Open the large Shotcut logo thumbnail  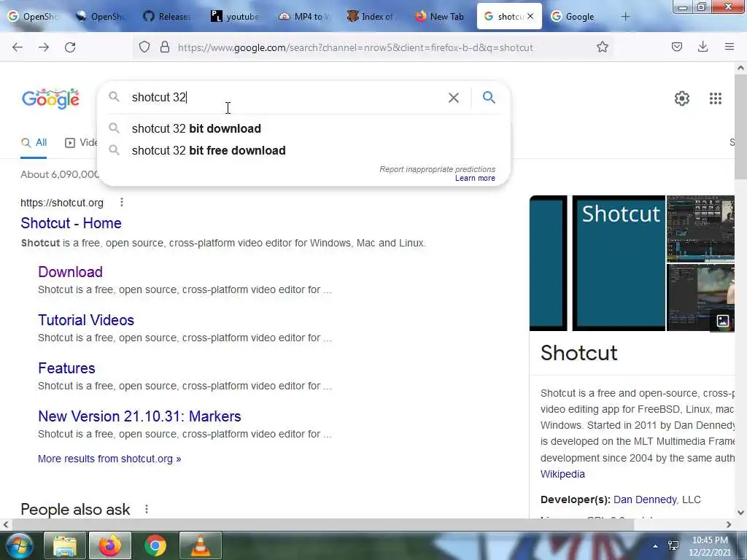coord(619,262)
